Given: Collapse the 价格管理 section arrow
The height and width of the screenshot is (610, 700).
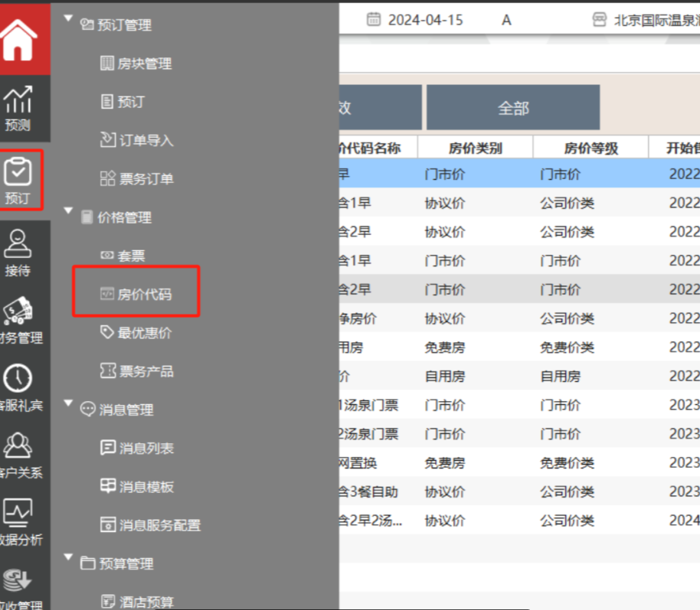Looking at the screenshot, I should point(69,210).
